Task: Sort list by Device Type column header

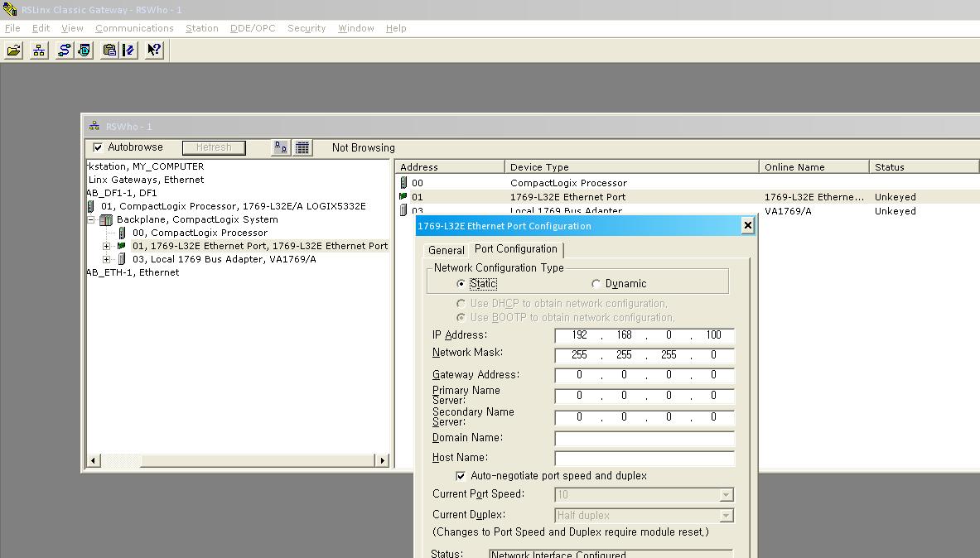Action: pos(632,167)
